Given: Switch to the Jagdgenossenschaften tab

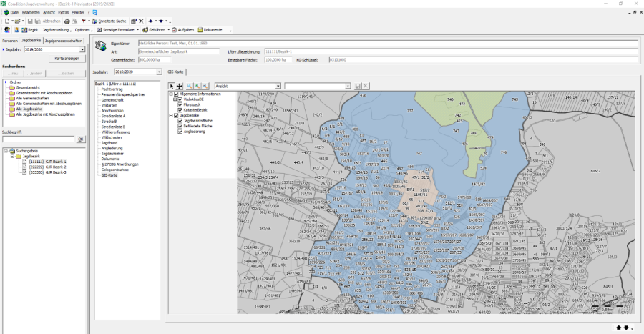Looking at the screenshot, I should tap(64, 41).
